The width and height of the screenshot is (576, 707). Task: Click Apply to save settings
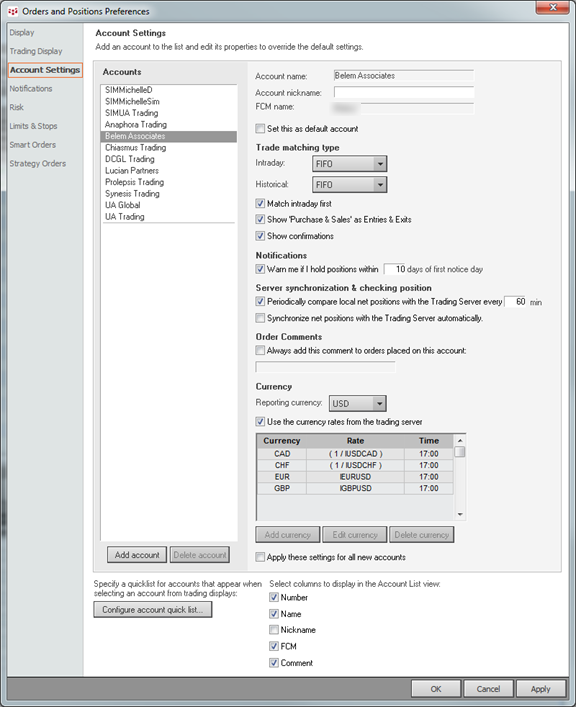pos(540,689)
